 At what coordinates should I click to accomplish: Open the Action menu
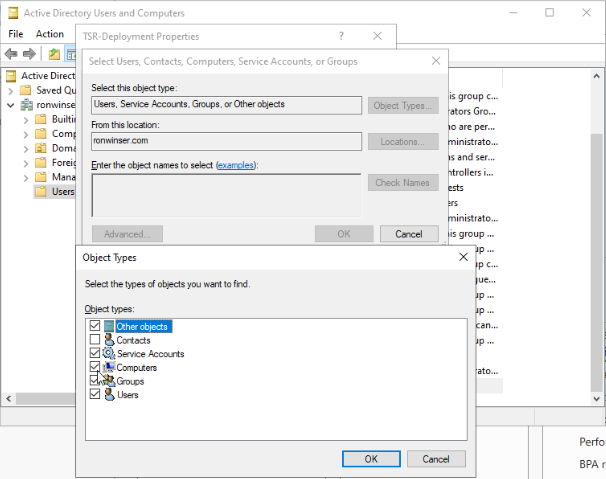point(50,34)
